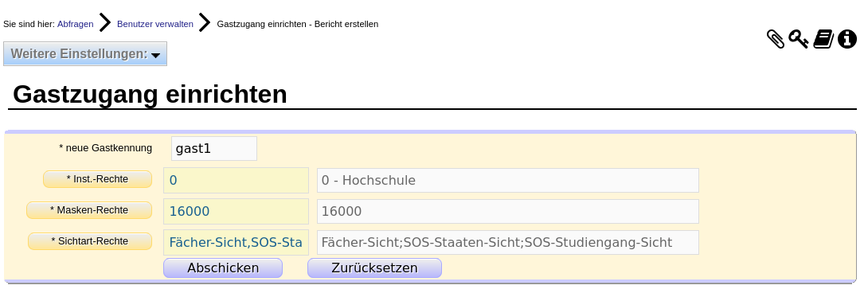Open the book documentation icon
This screenshot has width=868, height=301.
(x=823, y=39)
